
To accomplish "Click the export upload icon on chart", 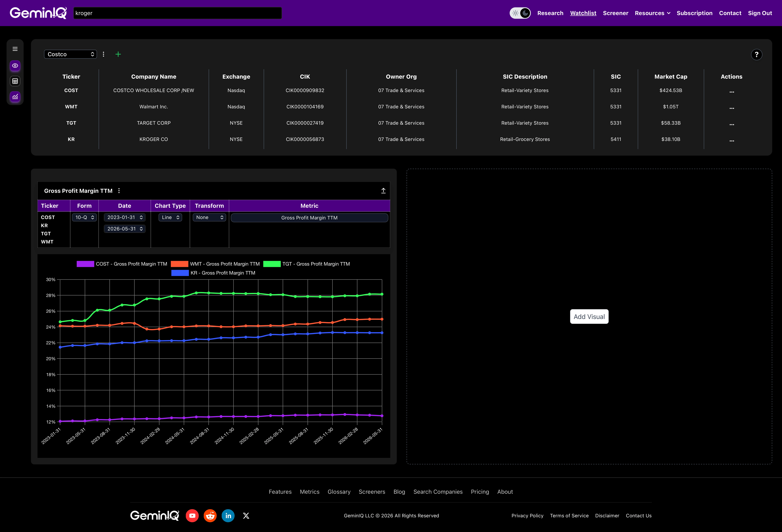I will click(x=383, y=191).
